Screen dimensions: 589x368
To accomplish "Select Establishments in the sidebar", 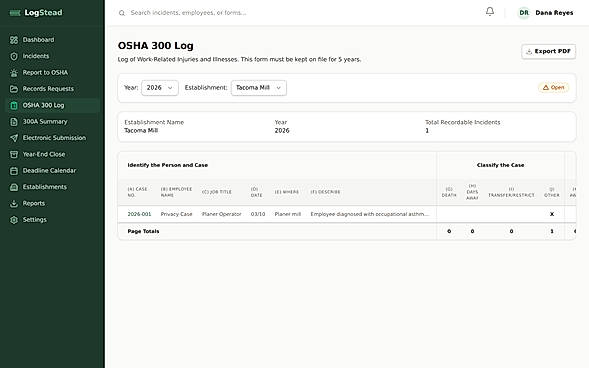I will click(53, 187).
